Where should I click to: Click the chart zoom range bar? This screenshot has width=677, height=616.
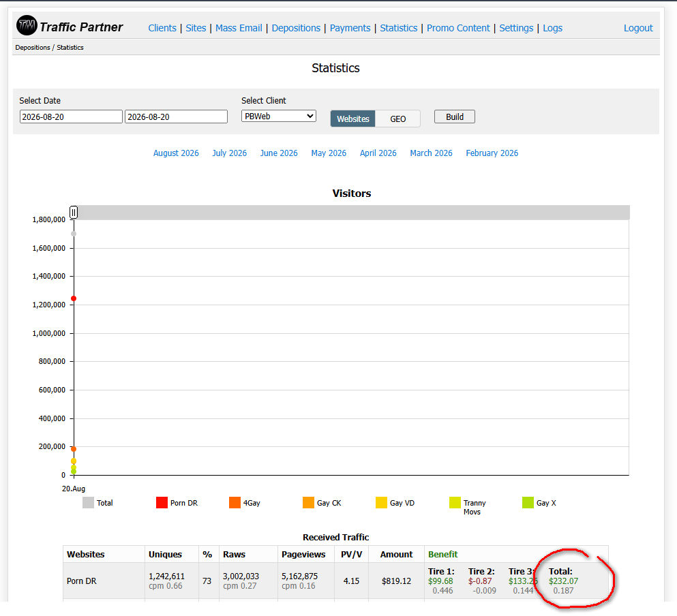pyautogui.click(x=352, y=213)
